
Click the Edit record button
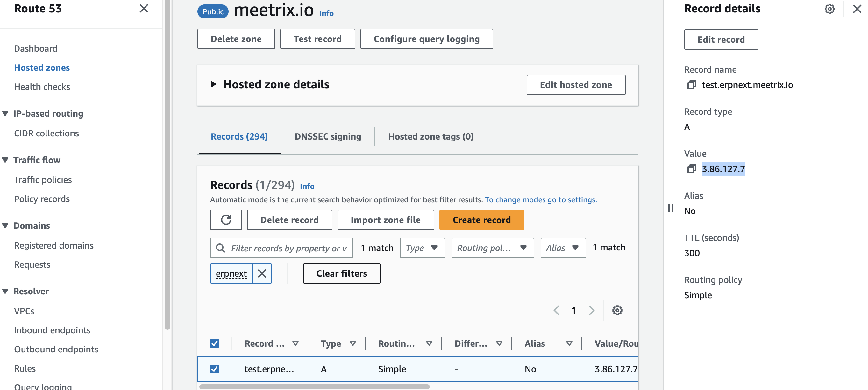point(721,40)
